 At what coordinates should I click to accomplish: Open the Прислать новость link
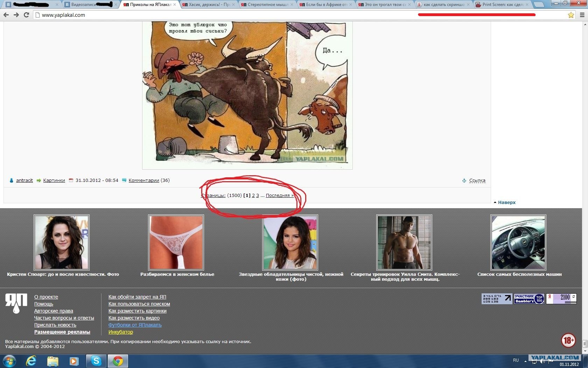[x=55, y=325]
